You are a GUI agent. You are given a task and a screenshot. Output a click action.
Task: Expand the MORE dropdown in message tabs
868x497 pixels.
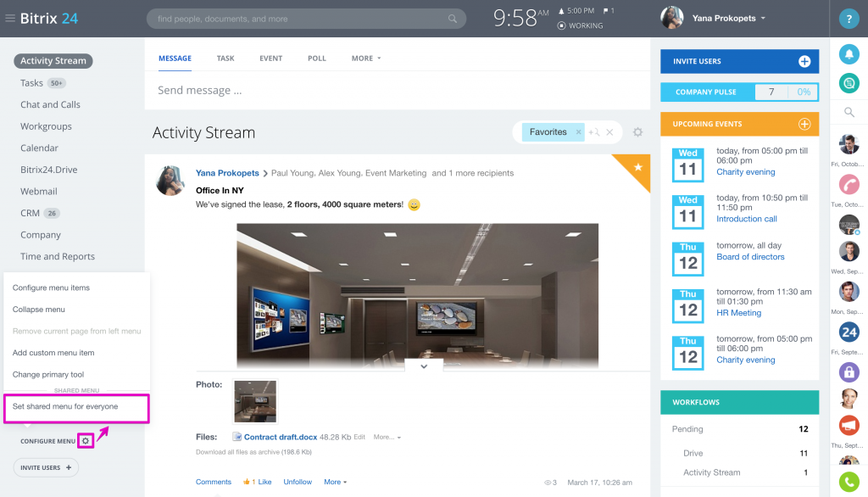tap(366, 59)
